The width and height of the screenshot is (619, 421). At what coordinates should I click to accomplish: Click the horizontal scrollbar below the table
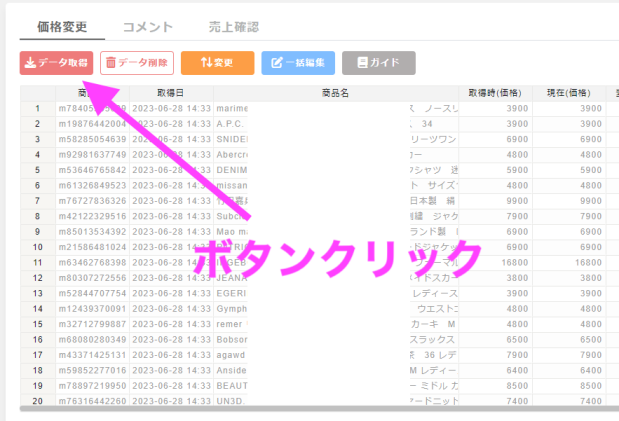point(310,410)
